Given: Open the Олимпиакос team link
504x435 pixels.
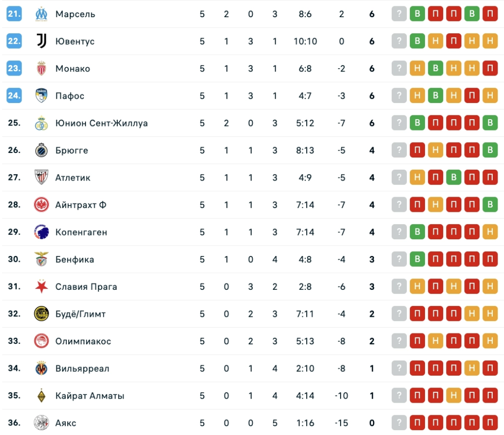Looking at the screenshot, I should point(83,341).
